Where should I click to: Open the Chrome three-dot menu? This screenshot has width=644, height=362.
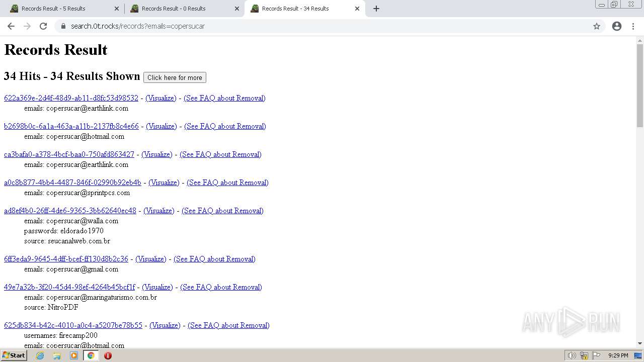pos(633,26)
